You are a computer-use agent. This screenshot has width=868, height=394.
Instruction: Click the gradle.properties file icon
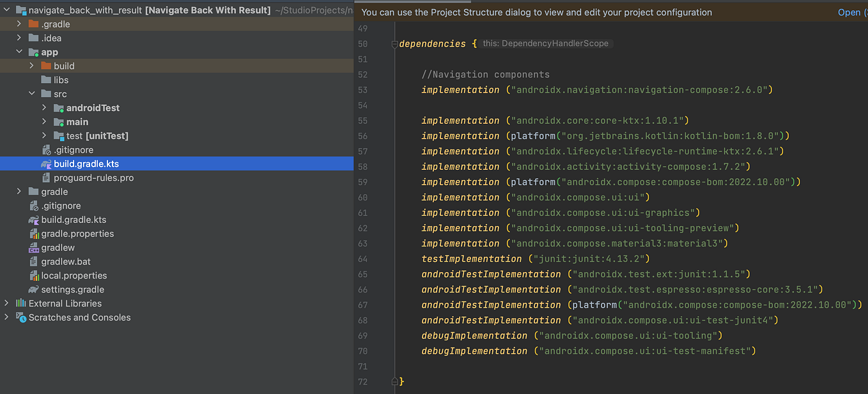tap(34, 234)
